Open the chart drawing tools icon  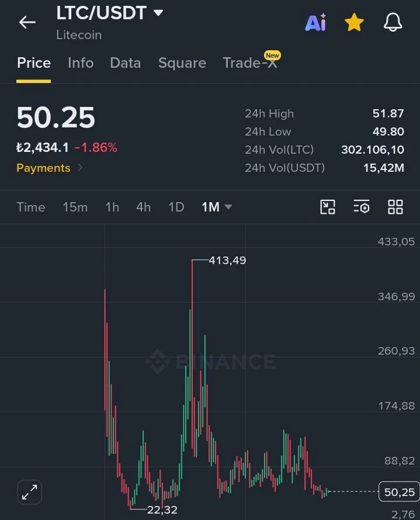point(328,207)
